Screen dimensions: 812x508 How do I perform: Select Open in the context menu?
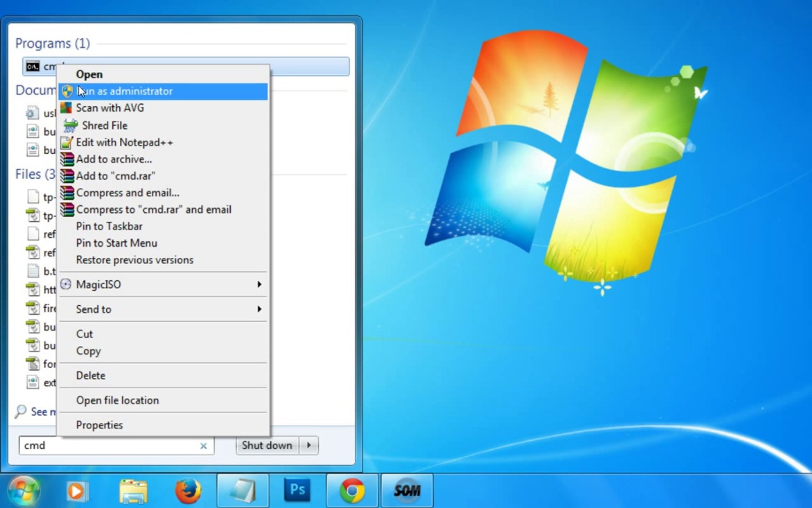pyautogui.click(x=163, y=74)
